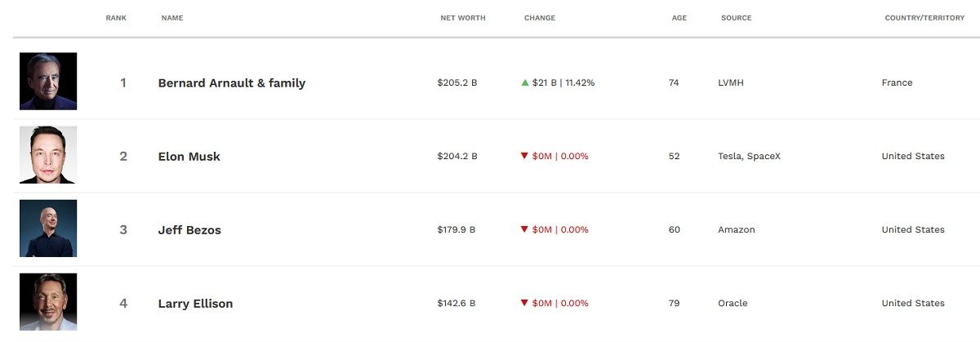Click the red down arrow for Musk
The width and height of the screenshot is (980, 342).
pyautogui.click(x=525, y=156)
